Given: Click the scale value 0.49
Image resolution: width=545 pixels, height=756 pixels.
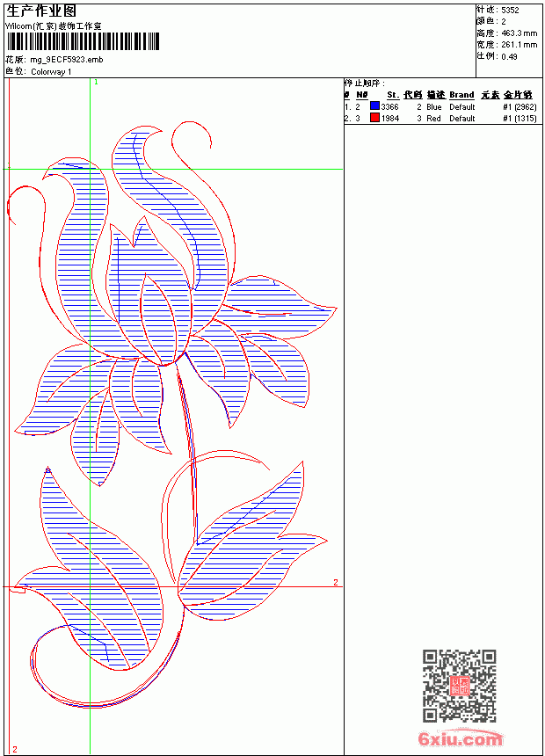Looking at the screenshot, I should 509,56.
